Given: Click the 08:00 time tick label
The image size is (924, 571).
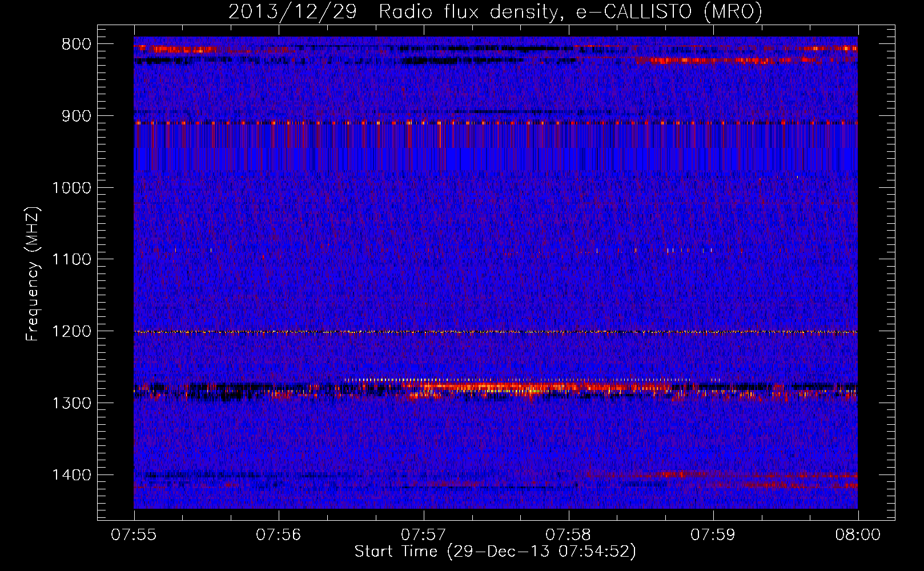Looking at the screenshot, I should 858,535.
